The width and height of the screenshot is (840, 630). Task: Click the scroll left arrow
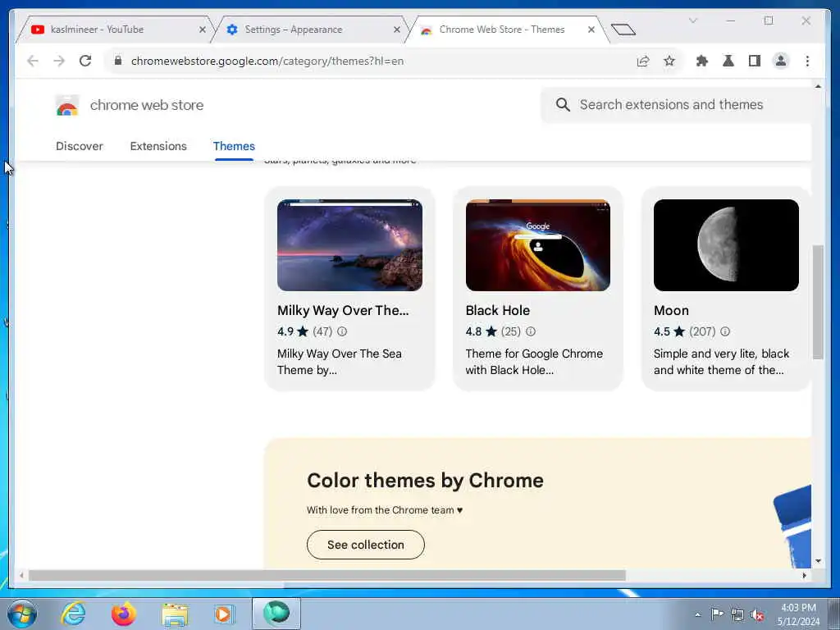[x=21, y=575]
